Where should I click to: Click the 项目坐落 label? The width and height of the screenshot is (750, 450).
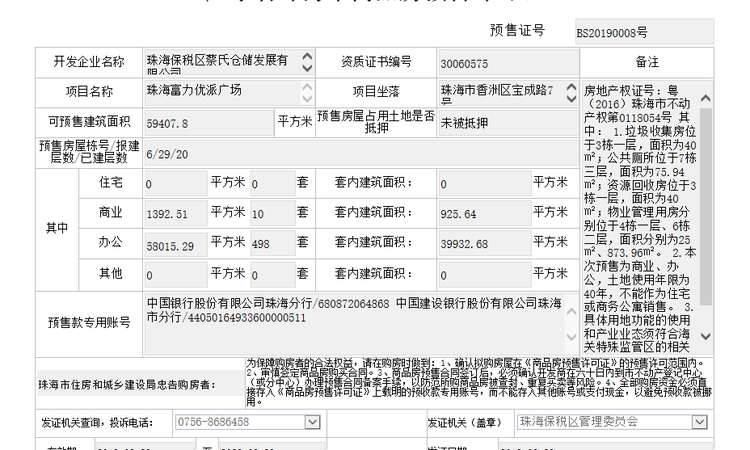click(x=376, y=92)
